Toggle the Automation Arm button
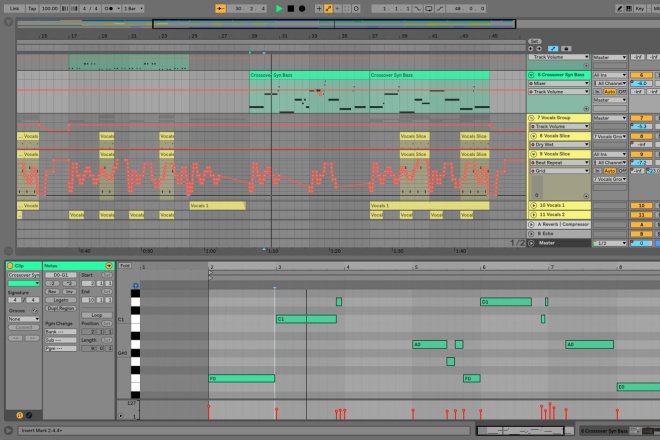This screenshot has height=440, width=660. 328,8
